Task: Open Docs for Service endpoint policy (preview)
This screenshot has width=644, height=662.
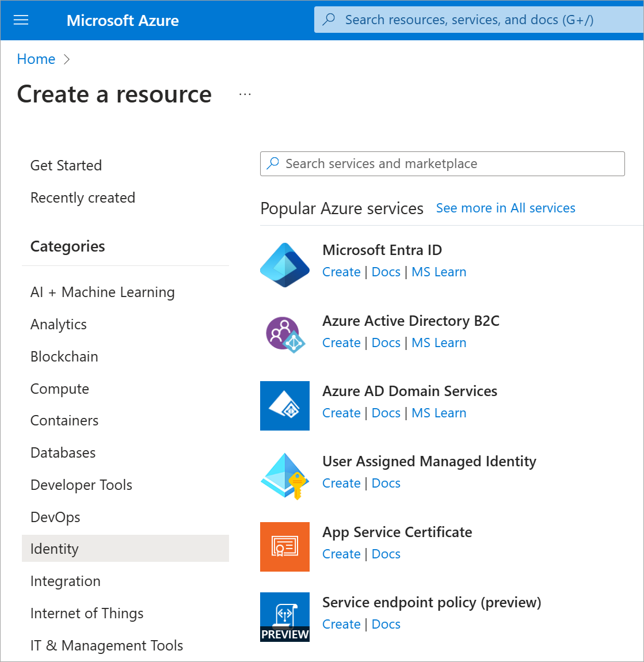Action: tap(386, 624)
